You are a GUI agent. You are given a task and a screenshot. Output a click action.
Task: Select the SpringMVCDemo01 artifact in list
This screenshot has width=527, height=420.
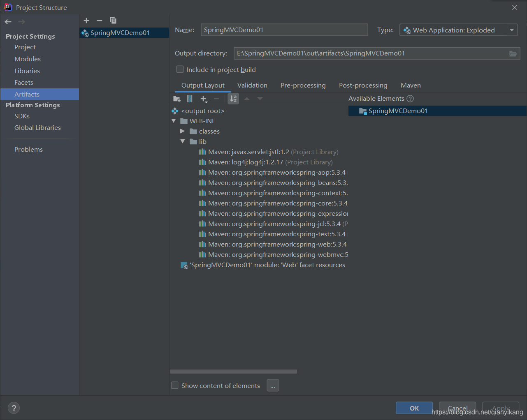(x=124, y=33)
